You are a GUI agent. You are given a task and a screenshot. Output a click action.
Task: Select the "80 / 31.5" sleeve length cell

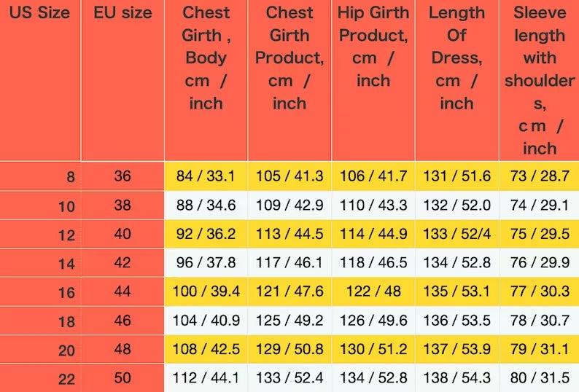[x=540, y=378]
